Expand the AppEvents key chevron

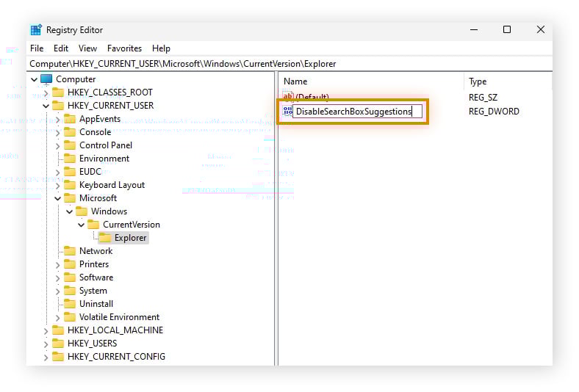coord(57,120)
